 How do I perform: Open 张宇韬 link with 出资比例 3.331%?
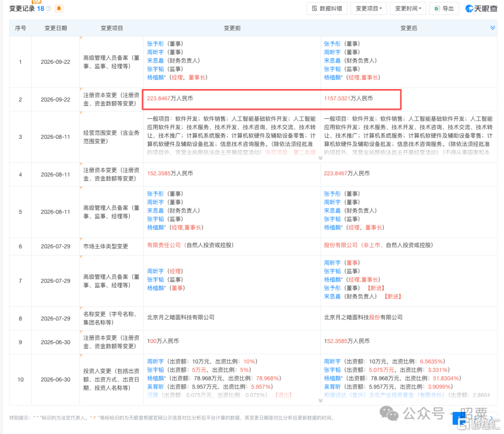332,370
